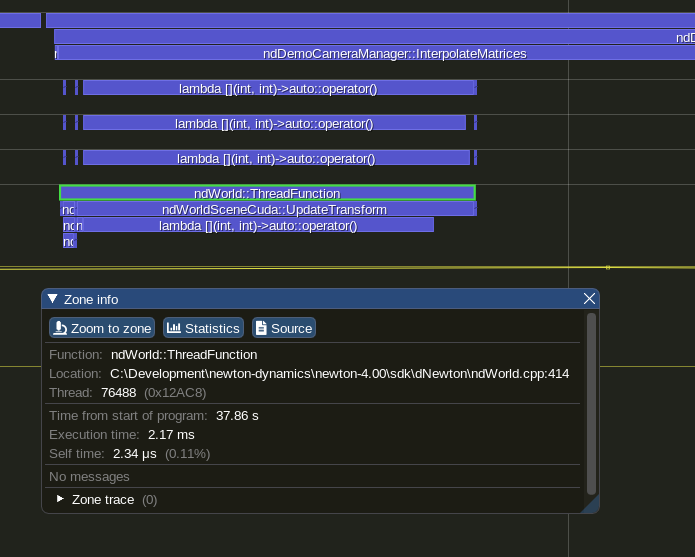The width and height of the screenshot is (695, 557).
Task: Select the ndDemoCameraManager::InterpolateMatrices zone
Action: click(394, 53)
